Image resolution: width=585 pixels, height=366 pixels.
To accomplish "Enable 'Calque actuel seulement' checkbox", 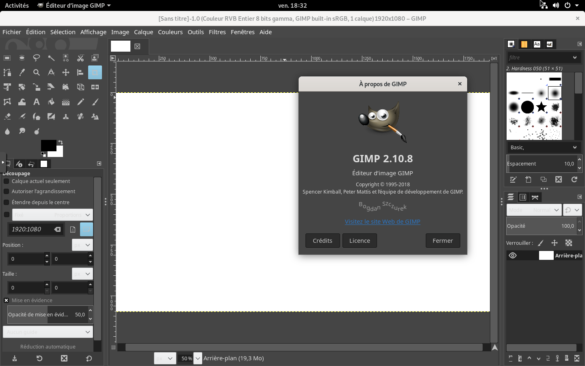I will [6, 181].
